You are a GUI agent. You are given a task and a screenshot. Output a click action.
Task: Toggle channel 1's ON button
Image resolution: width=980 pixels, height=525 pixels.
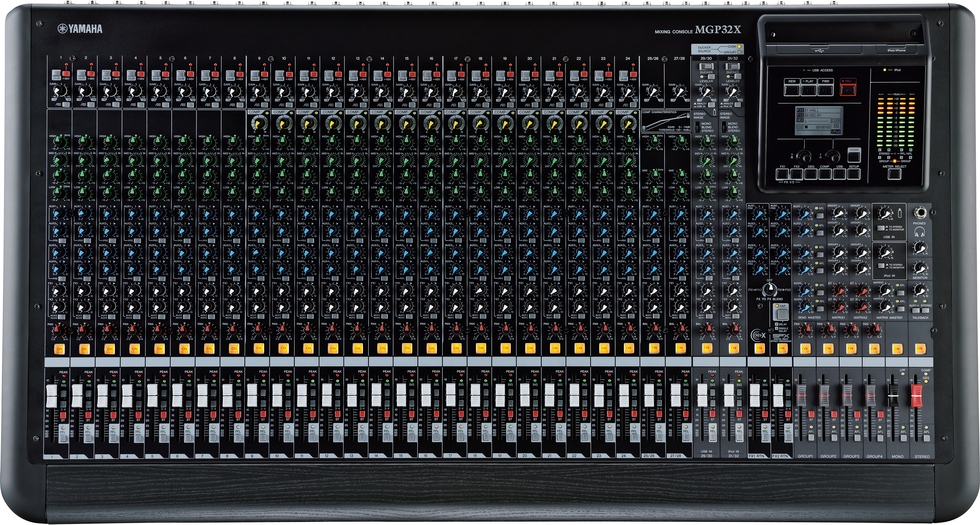(x=59, y=349)
